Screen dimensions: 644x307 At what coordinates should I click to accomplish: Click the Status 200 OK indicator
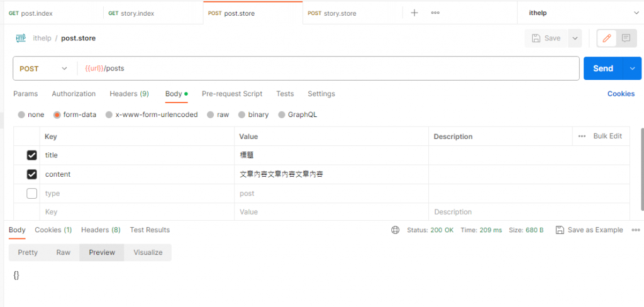coord(430,230)
